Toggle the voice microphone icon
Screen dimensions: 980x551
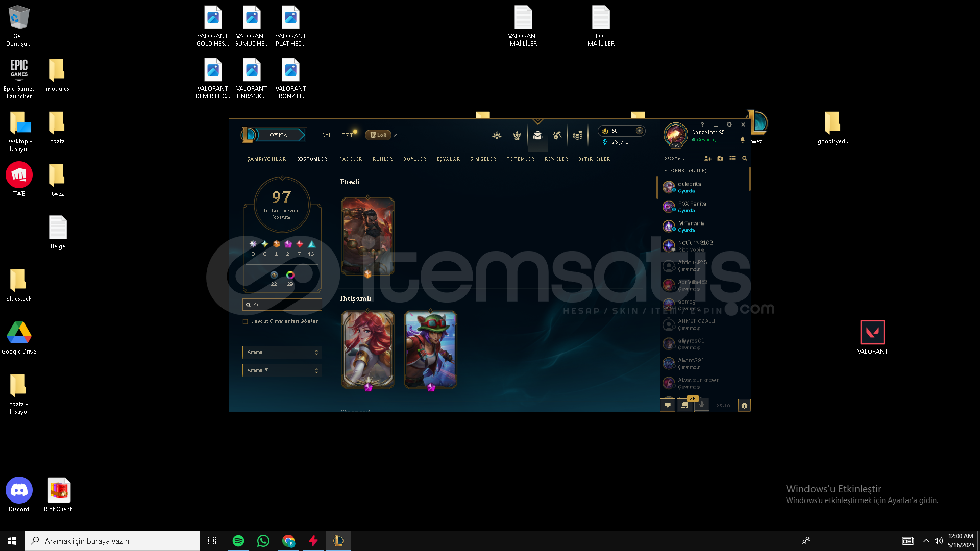702,405
